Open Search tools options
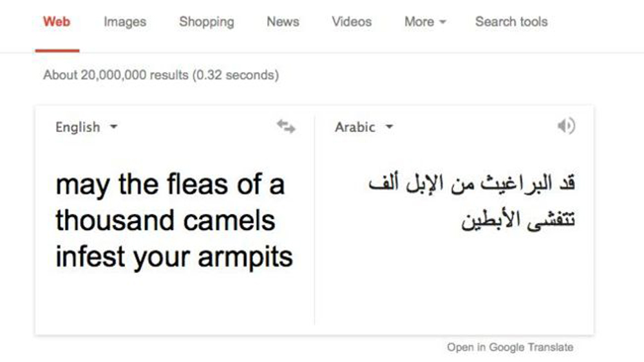644x362 pixels. click(511, 21)
